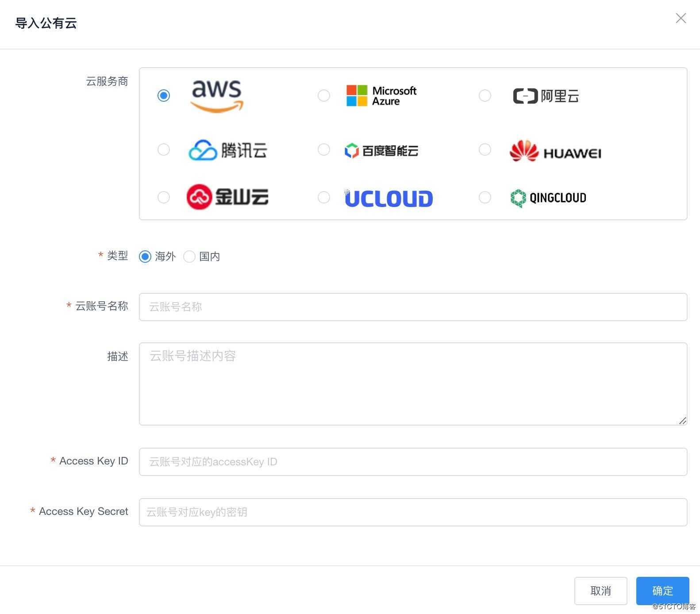Select the 腾讯云 radio button
Screen dimensions: 700x614
[164, 150]
